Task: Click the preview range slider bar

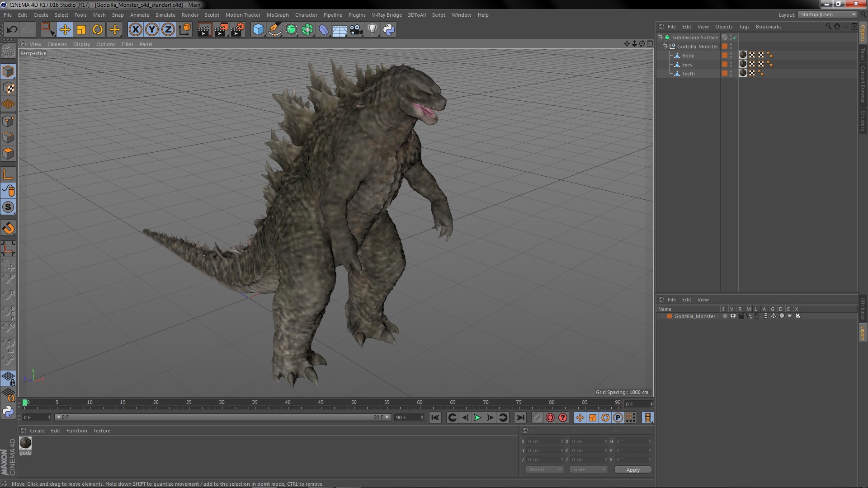Action: (223, 417)
